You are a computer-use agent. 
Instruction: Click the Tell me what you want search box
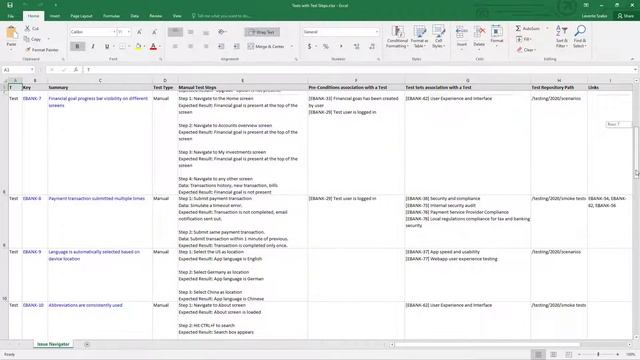tap(224, 16)
